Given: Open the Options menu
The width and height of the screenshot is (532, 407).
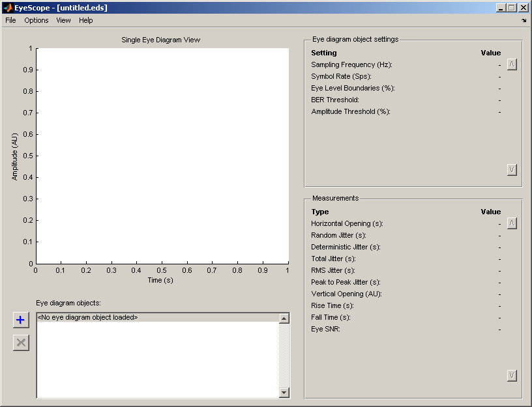Looking at the screenshot, I should tap(37, 20).
